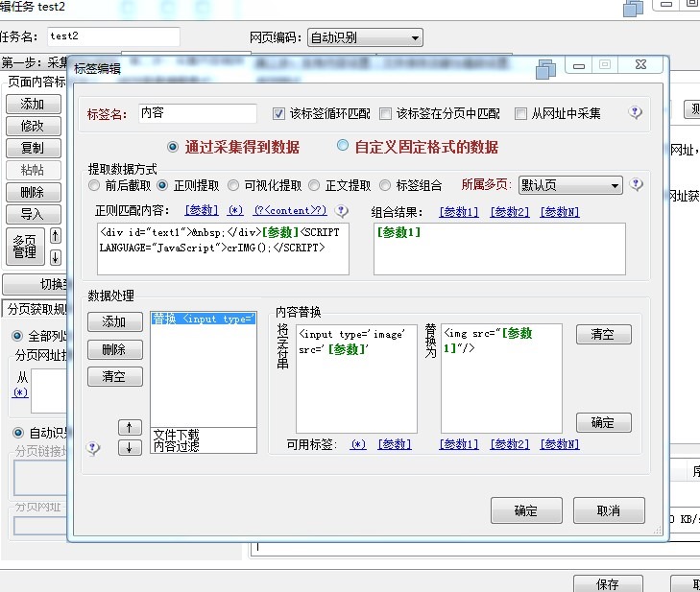Open 所属多页 dropdown showing 默认页
The height and width of the screenshot is (592, 700).
(570, 184)
